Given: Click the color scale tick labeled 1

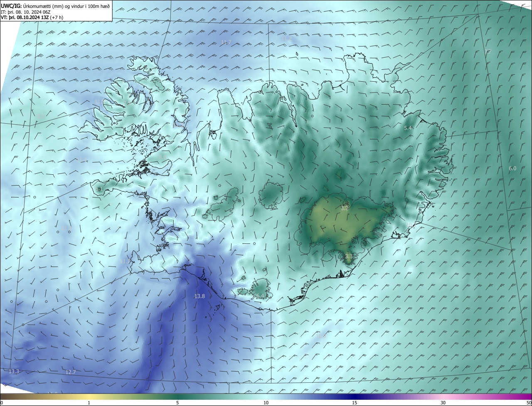Looking at the screenshot, I should pos(89,403).
